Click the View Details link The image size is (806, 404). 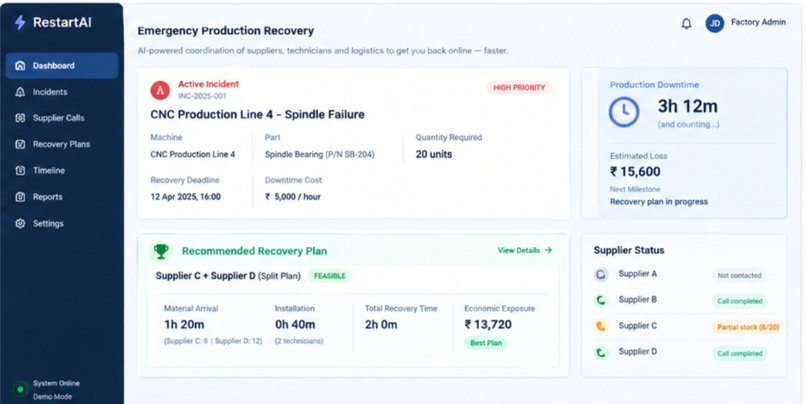point(524,250)
